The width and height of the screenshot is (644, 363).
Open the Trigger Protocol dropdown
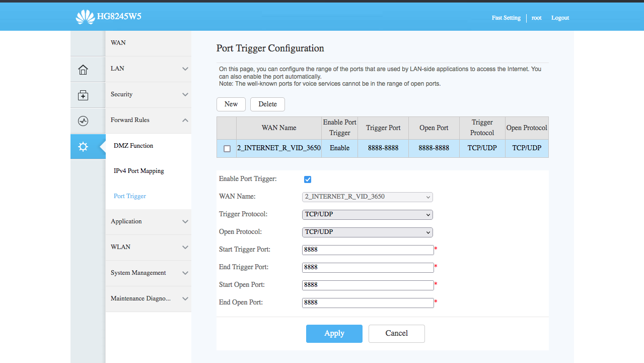pos(367,214)
